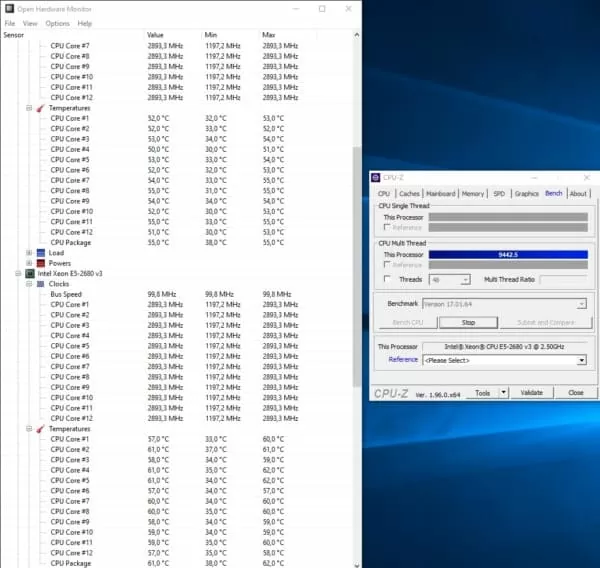Click the This Processor name field showing Xeon E5-2680 v3
Screen dimensions: 600x568
(504, 347)
